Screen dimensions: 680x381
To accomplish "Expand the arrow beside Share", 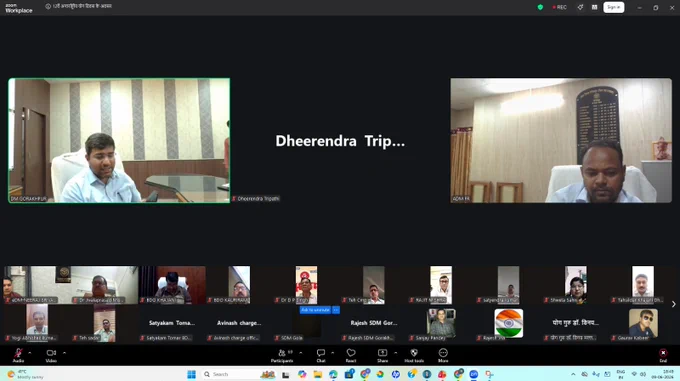I will [396, 353].
